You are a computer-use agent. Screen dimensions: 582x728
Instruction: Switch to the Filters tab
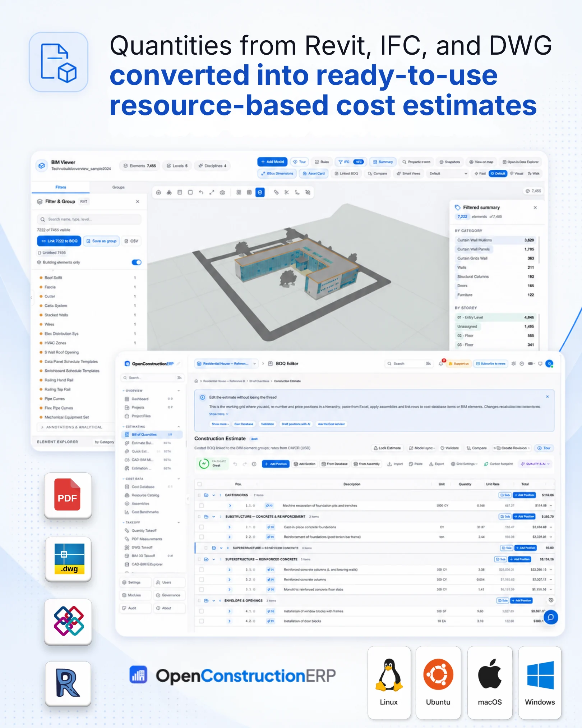pos(61,187)
